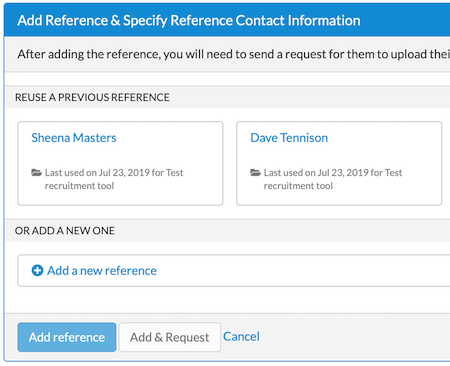Screen dimensions: 450x366
Task: Click recruitment tool text in Sheena Masters card
Action: 79,186
